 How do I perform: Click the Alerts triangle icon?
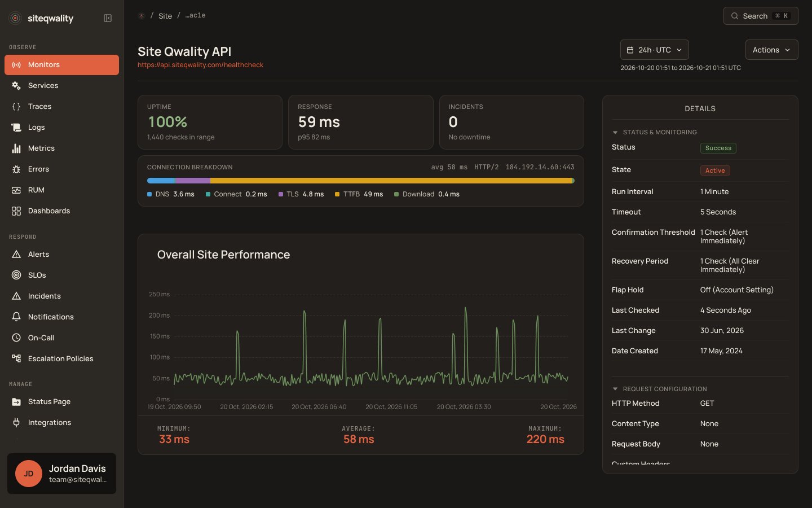click(x=16, y=254)
